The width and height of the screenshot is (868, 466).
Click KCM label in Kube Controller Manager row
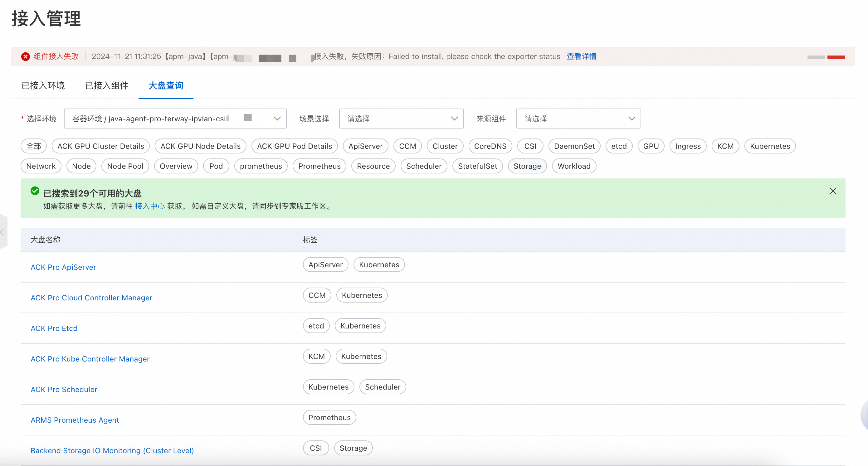pyautogui.click(x=317, y=357)
